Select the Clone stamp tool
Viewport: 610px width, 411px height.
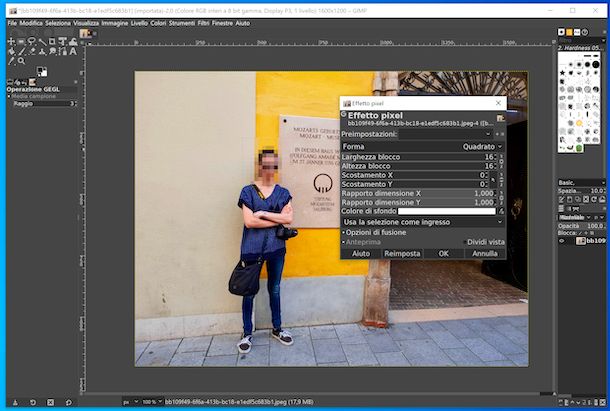(42, 51)
